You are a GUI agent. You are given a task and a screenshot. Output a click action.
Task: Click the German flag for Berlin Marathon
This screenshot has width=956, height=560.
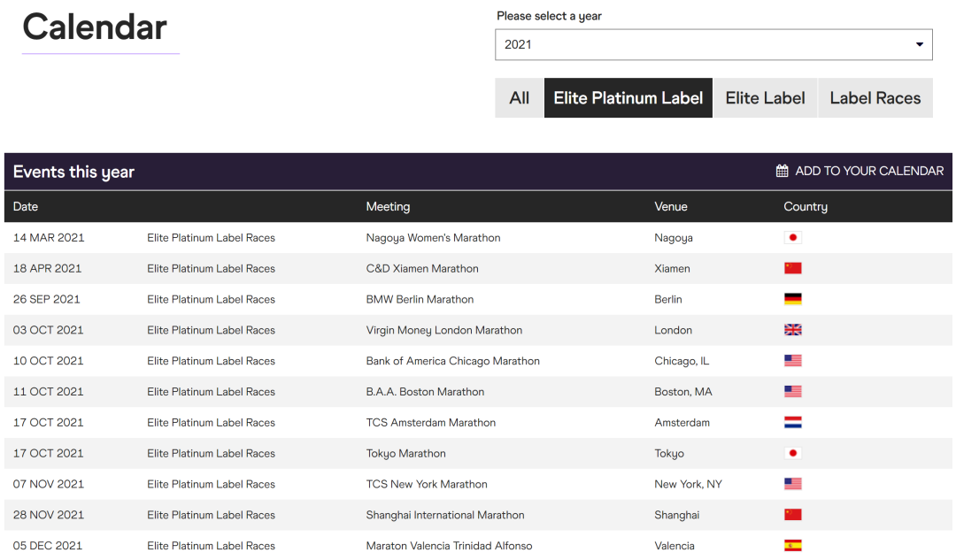(x=792, y=299)
